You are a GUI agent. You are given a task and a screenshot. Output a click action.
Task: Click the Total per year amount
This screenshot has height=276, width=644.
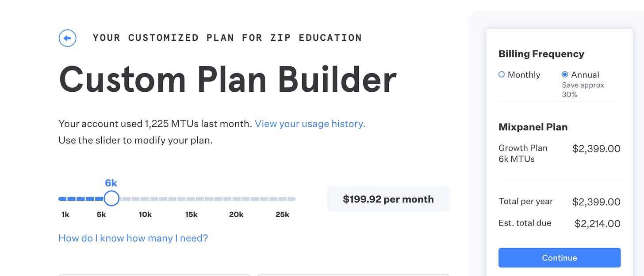pos(596,202)
